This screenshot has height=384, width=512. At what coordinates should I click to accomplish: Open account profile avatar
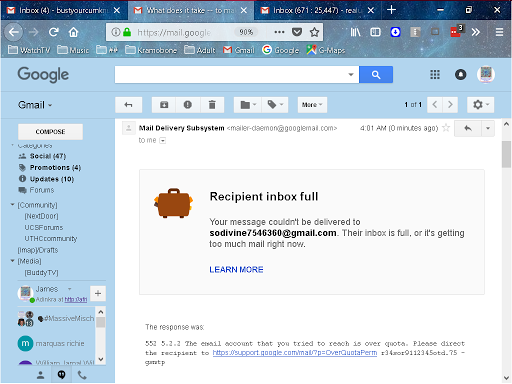[x=486, y=74]
